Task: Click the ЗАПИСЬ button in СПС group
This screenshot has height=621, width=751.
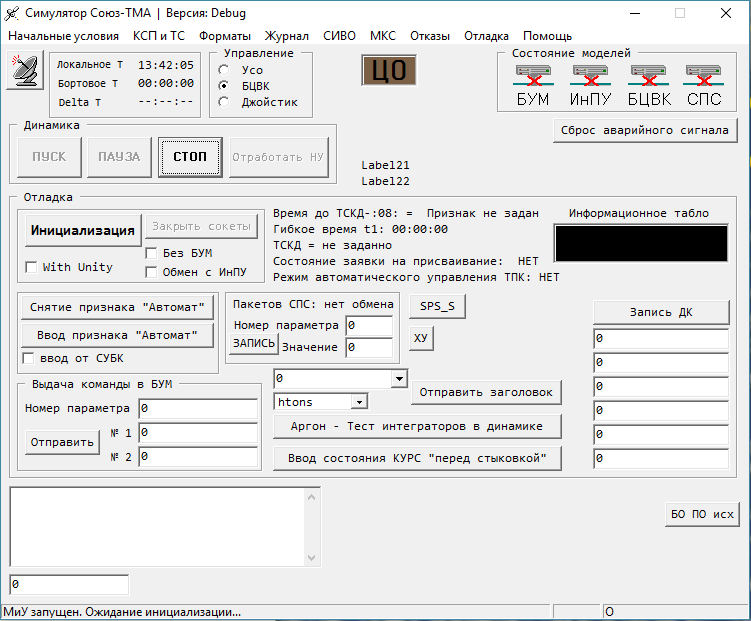Action: (254, 344)
